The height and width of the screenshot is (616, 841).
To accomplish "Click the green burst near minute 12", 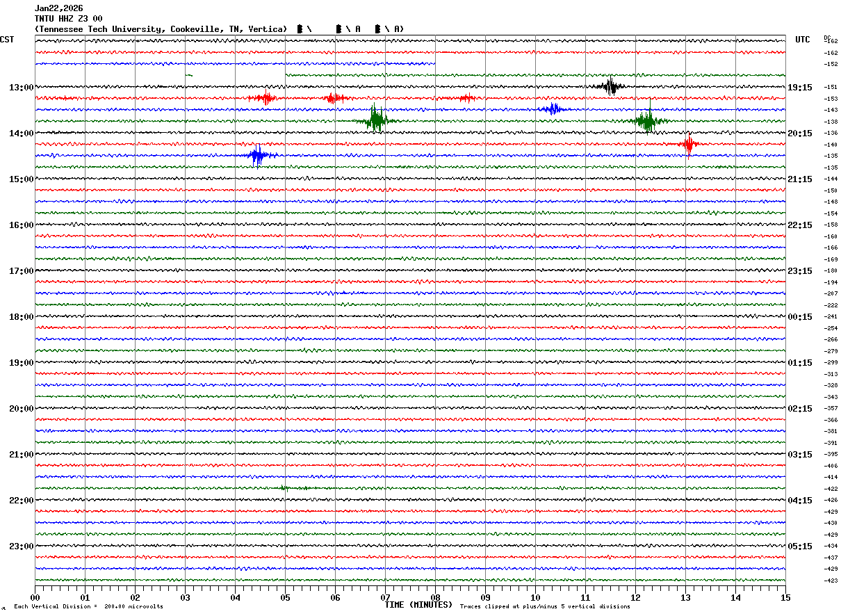I will pos(647,121).
